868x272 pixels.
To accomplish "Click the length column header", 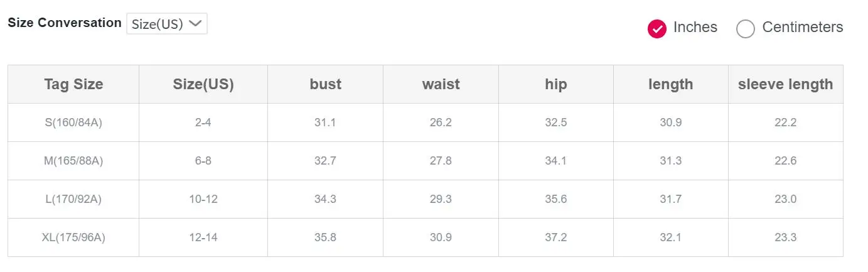I will (671, 84).
